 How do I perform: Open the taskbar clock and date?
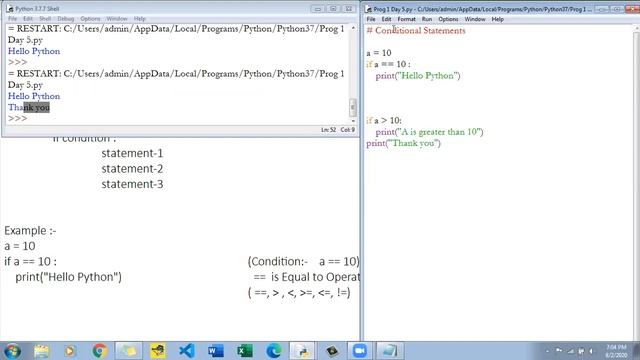click(616, 351)
